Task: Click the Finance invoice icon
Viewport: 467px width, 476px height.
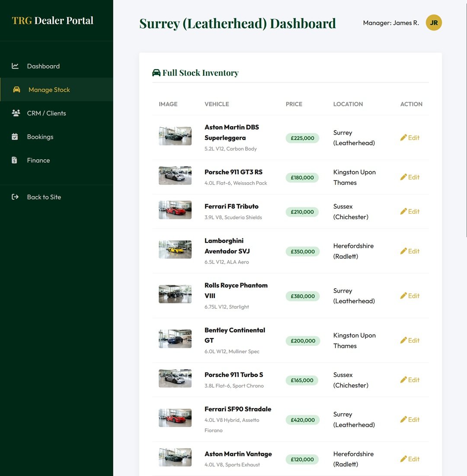Action: coord(14,160)
